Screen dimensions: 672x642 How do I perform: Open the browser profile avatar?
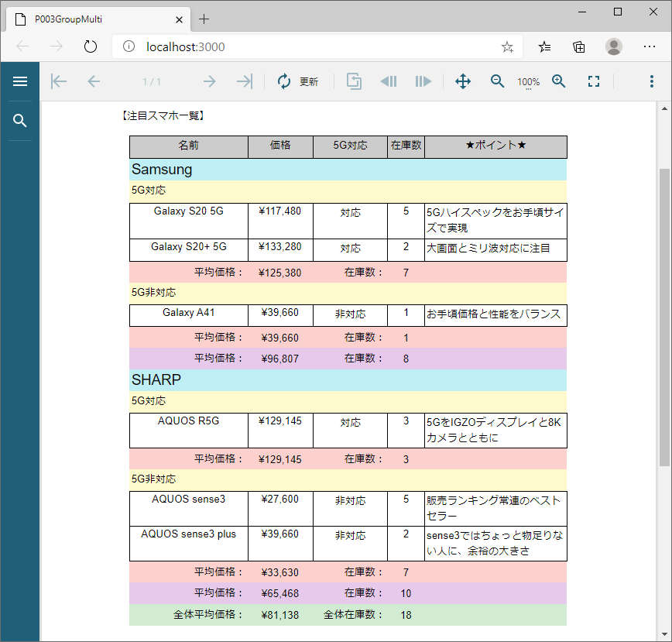614,46
